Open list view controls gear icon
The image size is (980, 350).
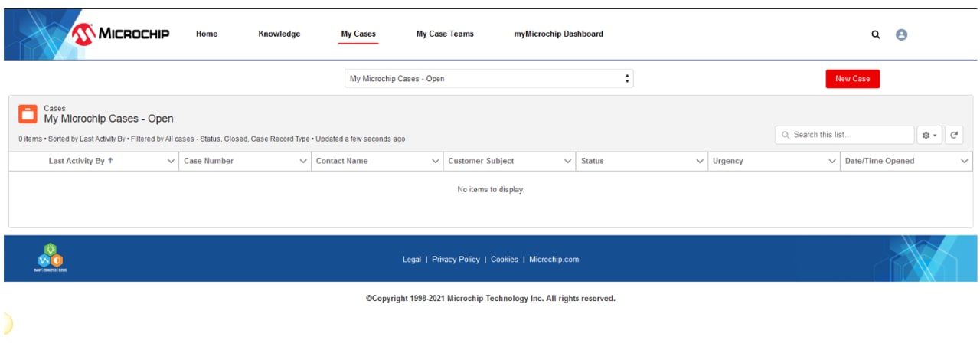coord(929,136)
